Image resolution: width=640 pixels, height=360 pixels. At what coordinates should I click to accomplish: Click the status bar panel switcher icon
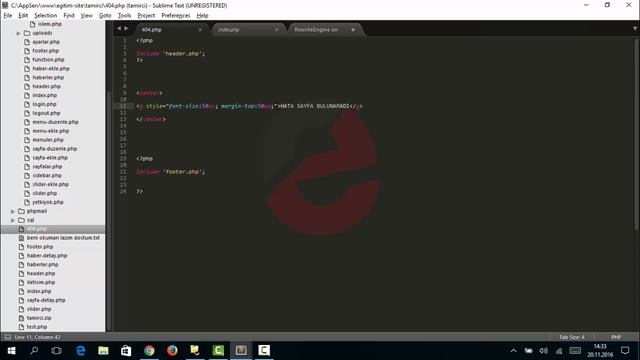[7, 337]
